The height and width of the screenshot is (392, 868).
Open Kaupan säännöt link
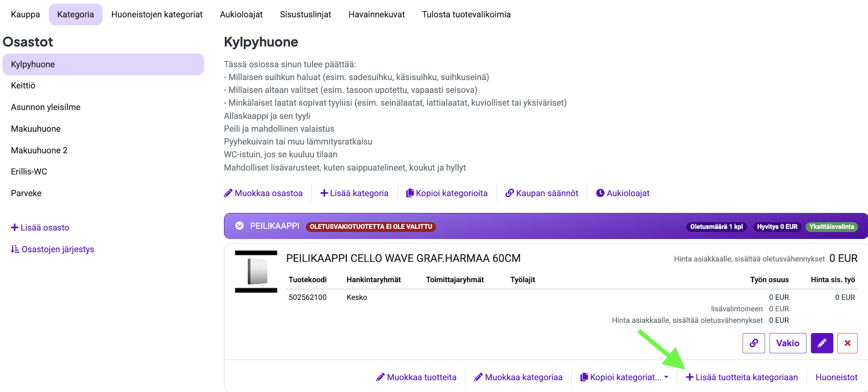coord(542,193)
